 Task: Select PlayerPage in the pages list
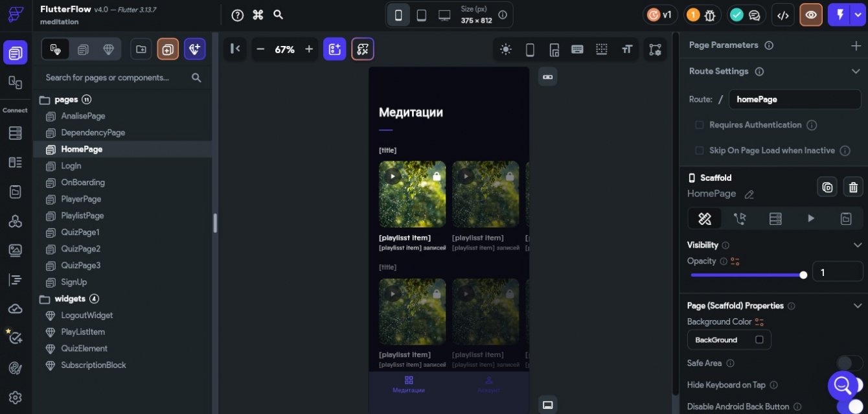[x=81, y=199]
